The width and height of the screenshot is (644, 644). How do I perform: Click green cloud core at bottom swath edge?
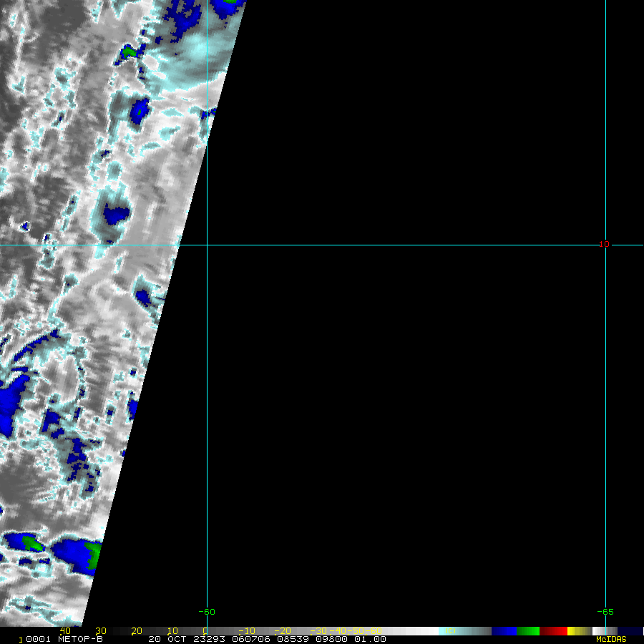pos(93,555)
